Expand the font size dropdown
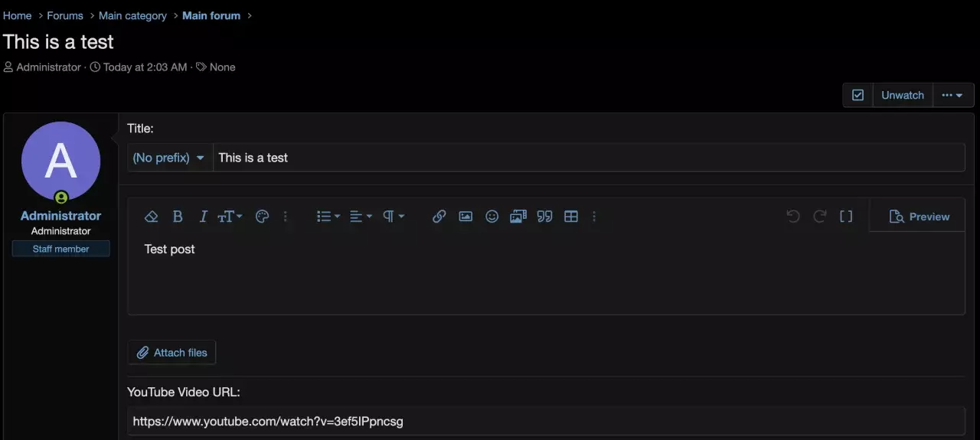The image size is (980, 440). point(230,217)
